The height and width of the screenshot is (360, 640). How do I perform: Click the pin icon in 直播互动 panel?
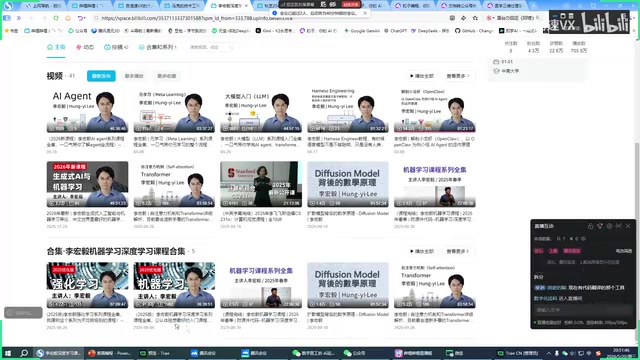coord(618,226)
